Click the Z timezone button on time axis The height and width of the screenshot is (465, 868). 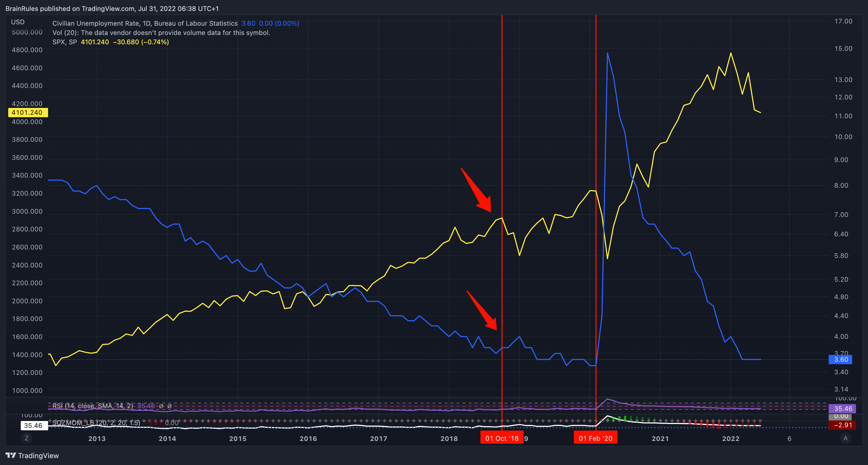[x=26, y=438]
